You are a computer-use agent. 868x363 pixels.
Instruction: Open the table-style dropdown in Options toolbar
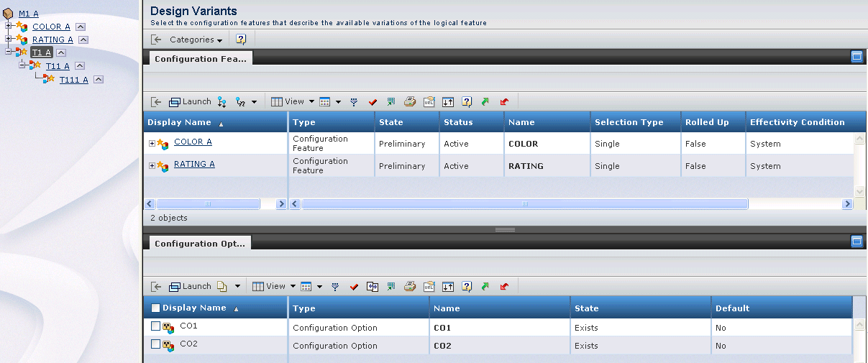(311, 286)
